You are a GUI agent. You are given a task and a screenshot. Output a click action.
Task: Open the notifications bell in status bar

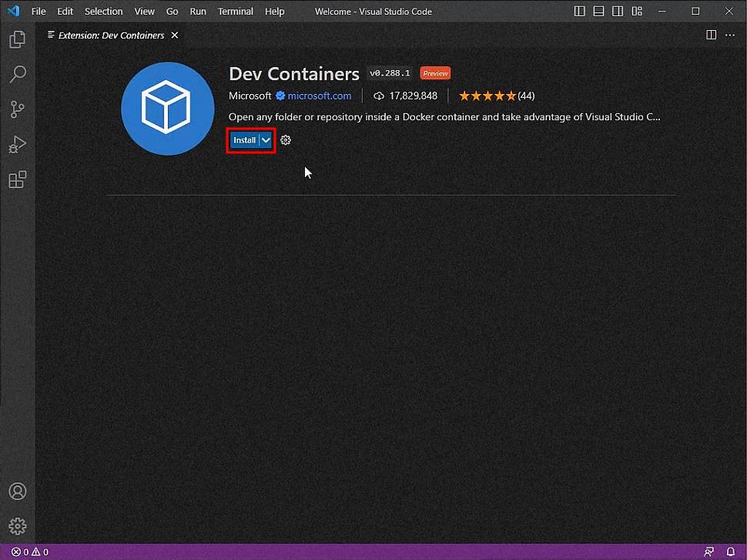[x=730, y=552]
